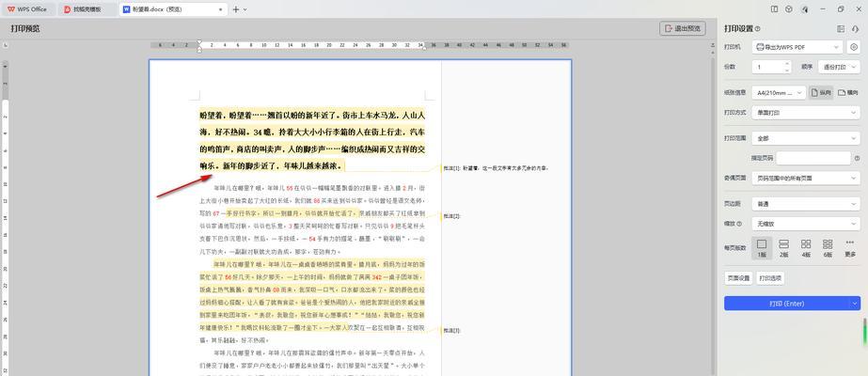Click the bold highlighted first paragraph
The height and width of the screenshot is (376, 868).
[313, 140]
